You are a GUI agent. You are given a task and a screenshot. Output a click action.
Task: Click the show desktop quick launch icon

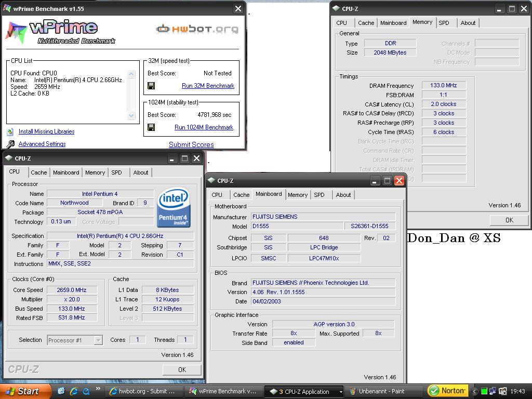pos(61,391)
